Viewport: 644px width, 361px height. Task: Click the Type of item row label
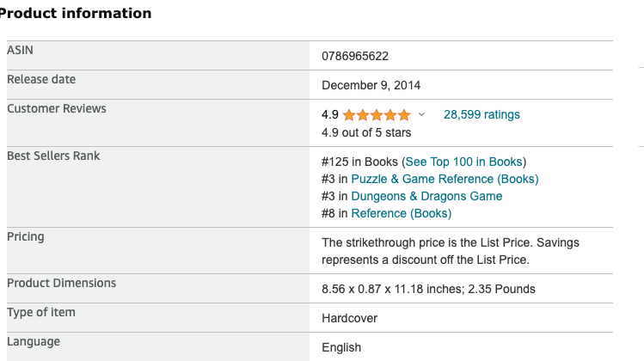(41, 312)
